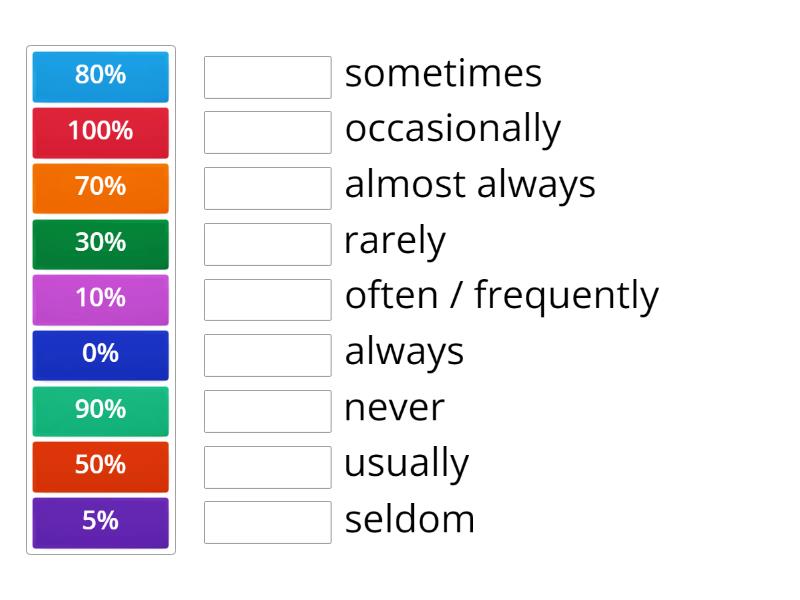Click the blank box next to almost always
Viewport: 800px width, 600px height.
coord(267,188)
